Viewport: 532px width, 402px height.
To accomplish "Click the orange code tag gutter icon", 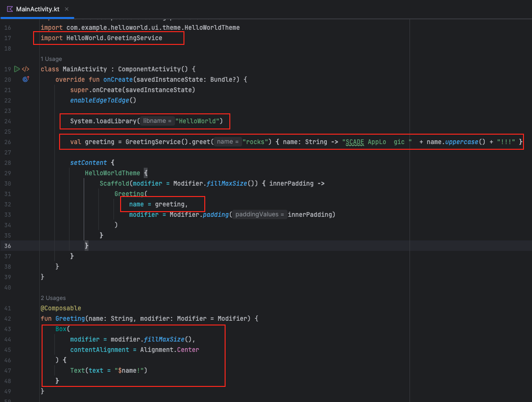I will (26, 69).
